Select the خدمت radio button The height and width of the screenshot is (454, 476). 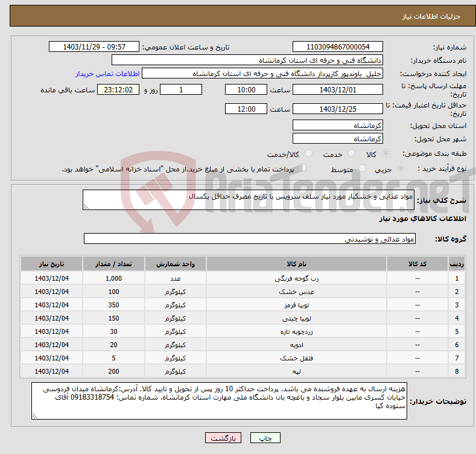351,153
